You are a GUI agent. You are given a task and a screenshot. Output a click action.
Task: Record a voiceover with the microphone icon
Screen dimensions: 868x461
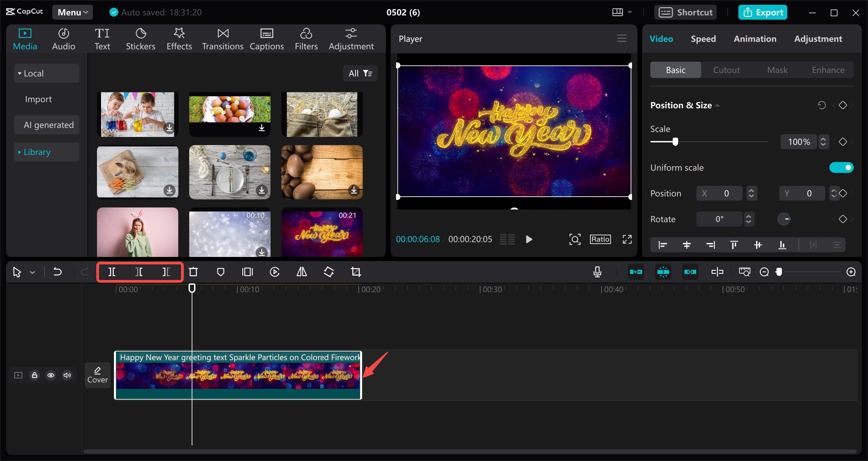coord(597,272)
